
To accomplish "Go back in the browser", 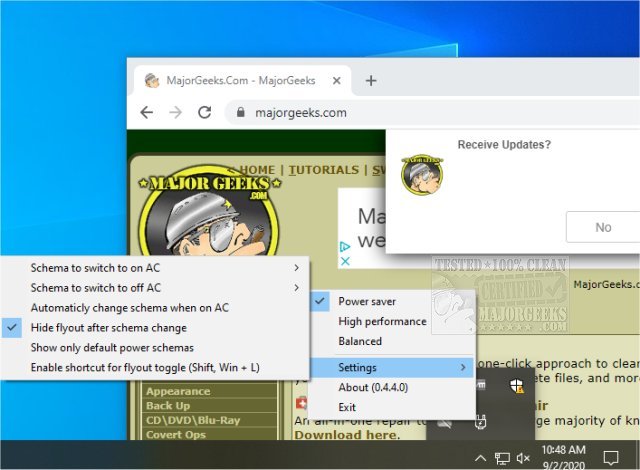I will 147,112.
